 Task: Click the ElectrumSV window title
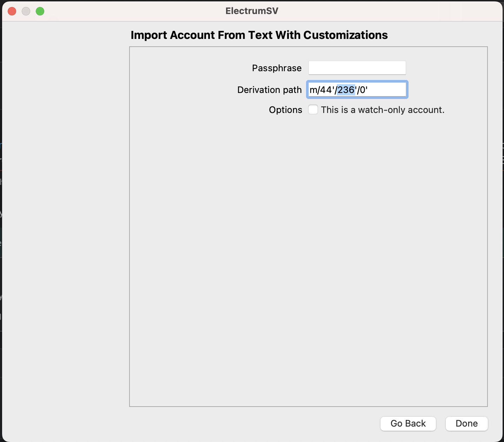(x=252, y=11)
